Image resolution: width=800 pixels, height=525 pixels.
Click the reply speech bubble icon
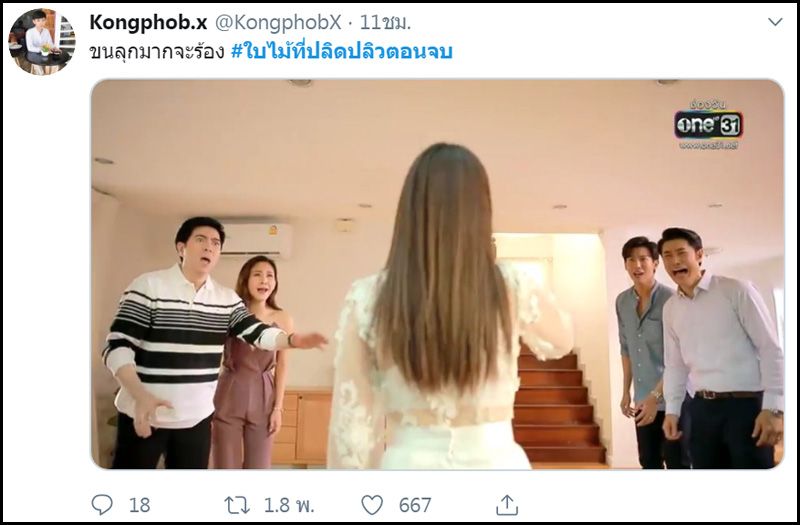102,505
